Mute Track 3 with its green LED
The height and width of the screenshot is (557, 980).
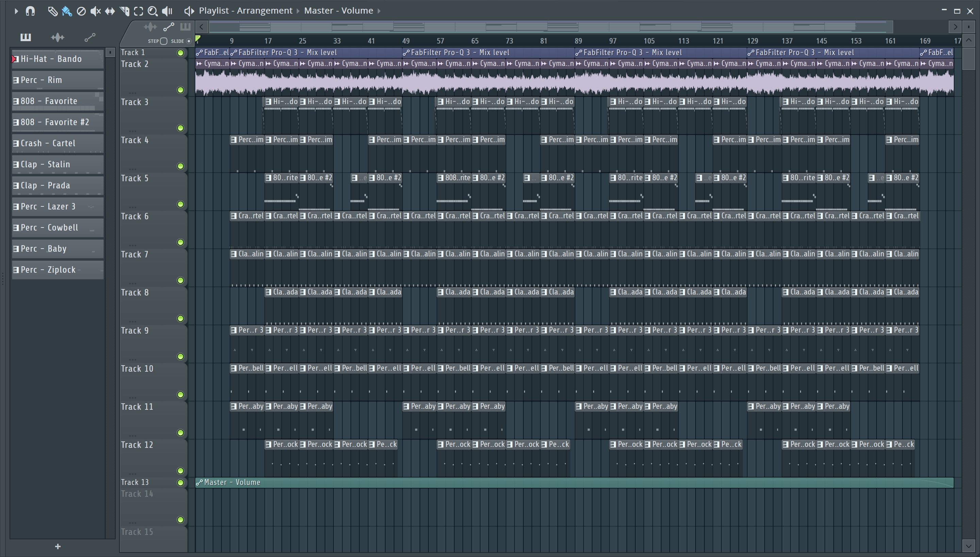point(180,128)
